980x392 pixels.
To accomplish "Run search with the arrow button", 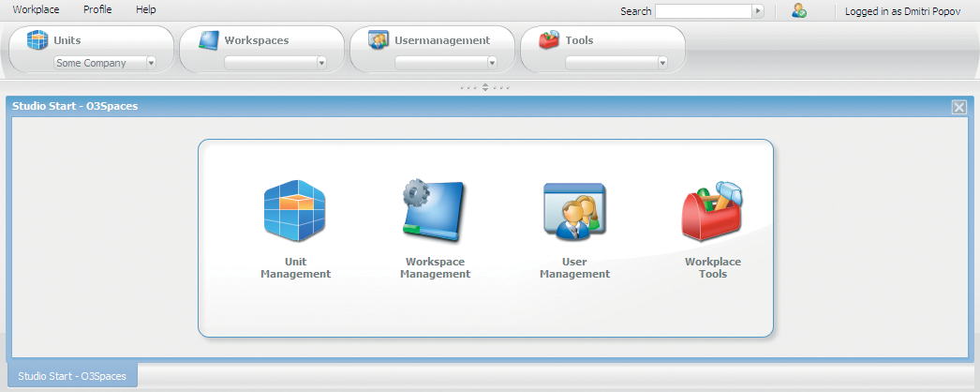I will pyautogui.click(x=758, y=10).
